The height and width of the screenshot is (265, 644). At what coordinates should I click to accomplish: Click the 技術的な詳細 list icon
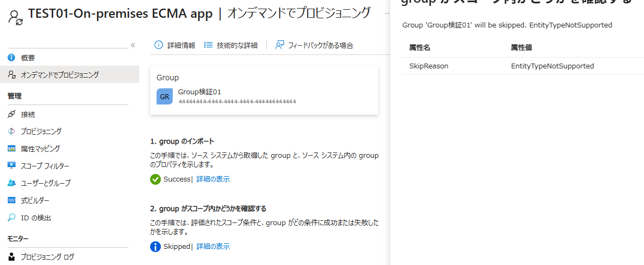coord(208,45)
